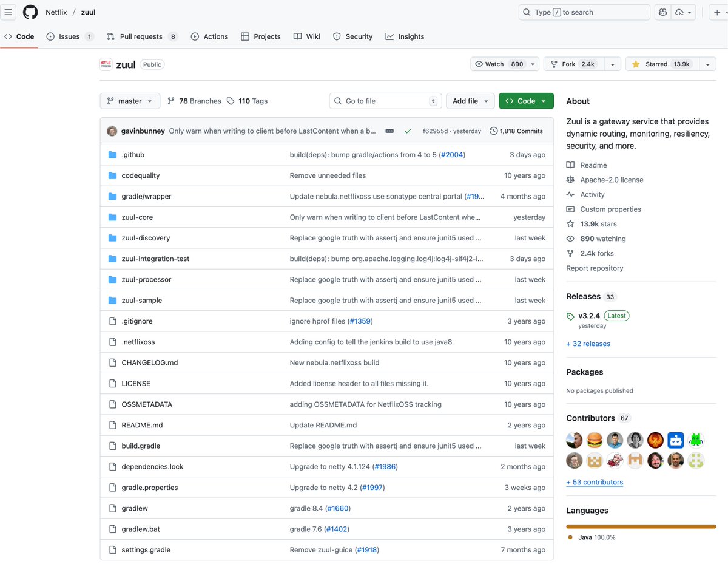The height and width of the screenshot is (564, 728).
Task: Open the Starred lists caret
Action: click(x=707, y=64)
